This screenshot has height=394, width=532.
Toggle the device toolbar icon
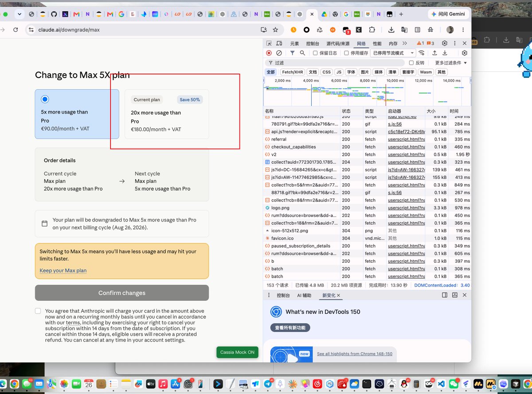pos(279,43)
